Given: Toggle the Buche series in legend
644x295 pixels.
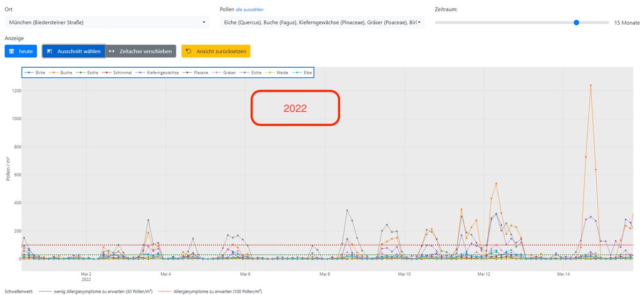Looking at the screenshot, I should [x=60, y=72].
